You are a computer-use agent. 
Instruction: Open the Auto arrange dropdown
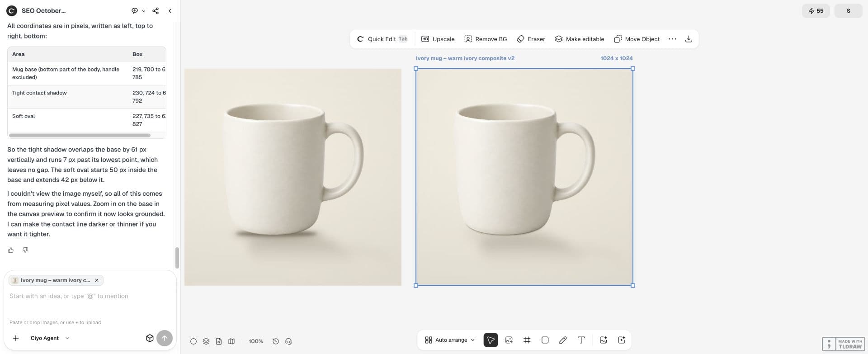click(450, 340)
